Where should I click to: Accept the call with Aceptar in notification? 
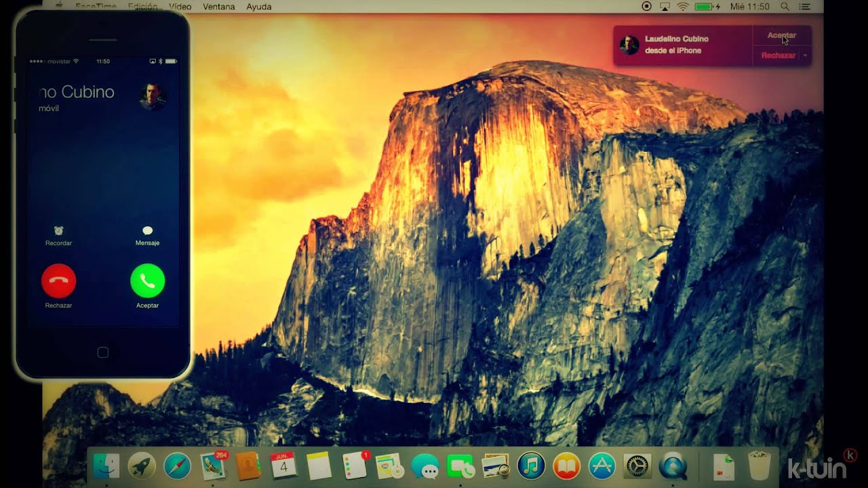[781, 35]
